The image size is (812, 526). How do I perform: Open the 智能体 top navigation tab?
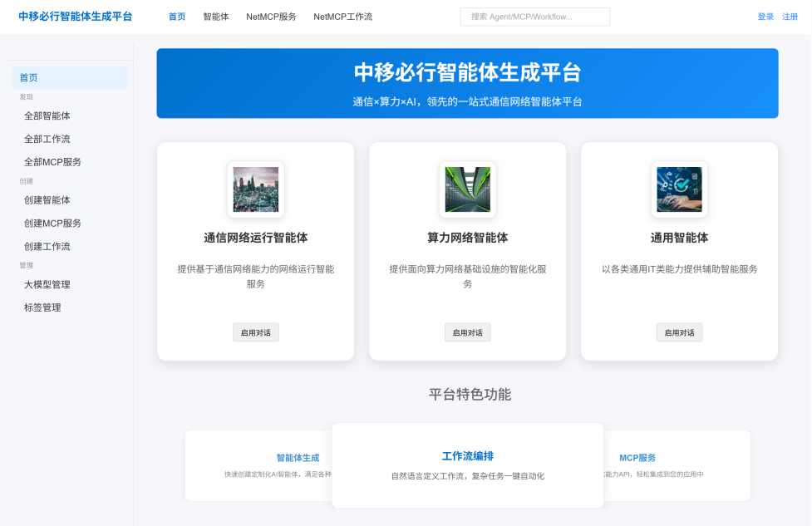(216, 17)
